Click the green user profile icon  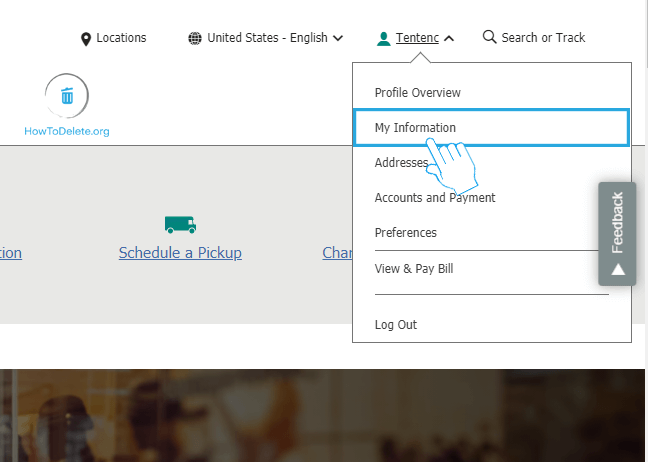click(x=383, y=38)
